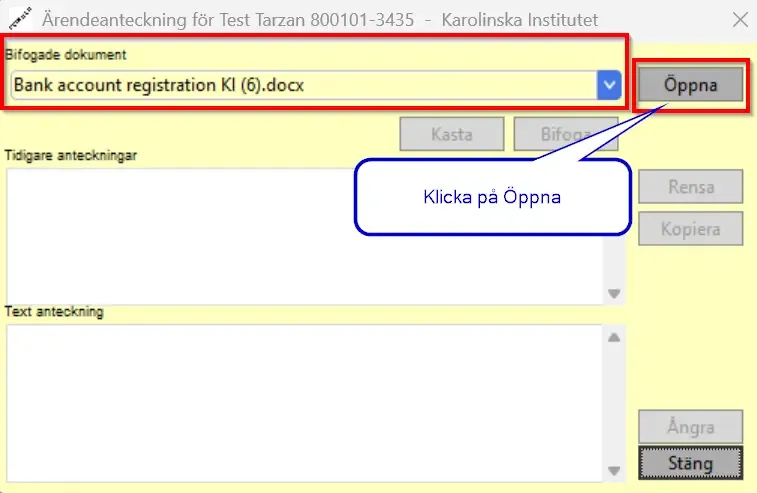This screenshot has width=757, height=493.
Task: Click the Tidigare anteckningar scroll-down arrow
Action: coord(614,294)
